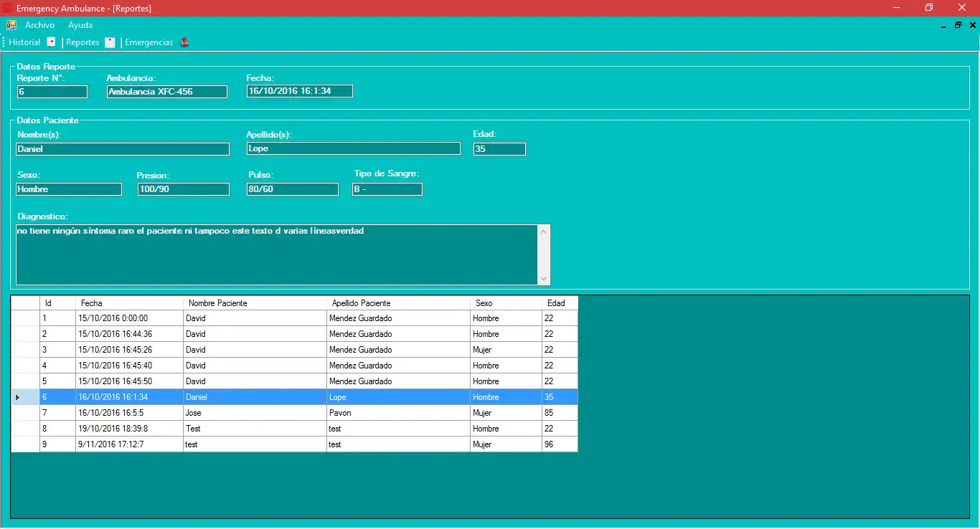Click the date cell 15/10/2016 16:45:50
Viewport: 980px width, 529px height.
[x=129, y=381]
